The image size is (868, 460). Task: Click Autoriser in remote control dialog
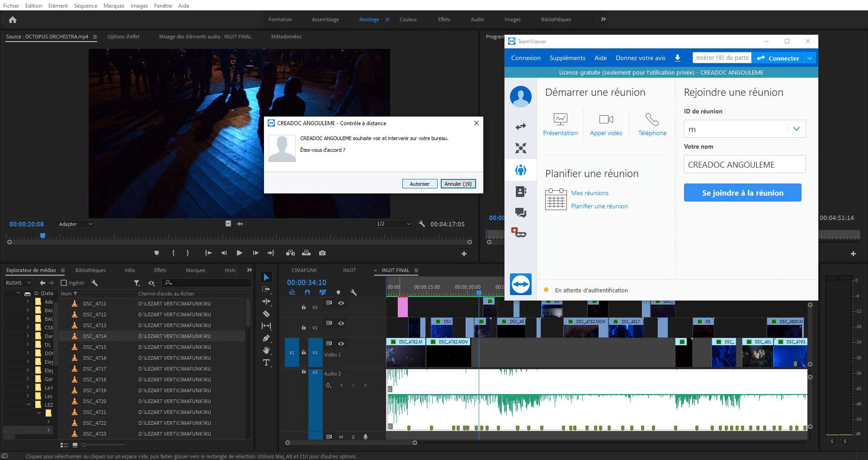pos(420,184)
